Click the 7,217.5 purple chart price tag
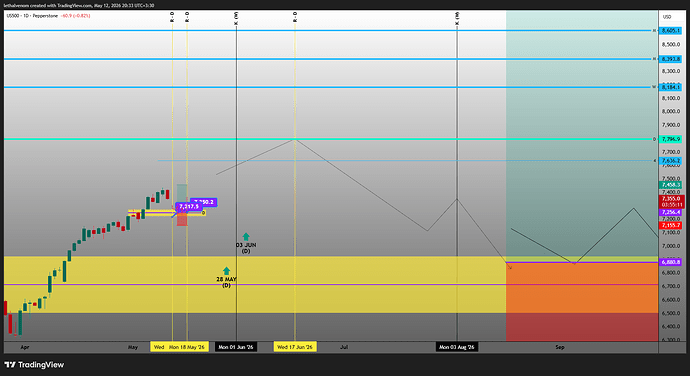Viewport: 690px width, 376px height. pyautogui.click(x=189, y=206)
